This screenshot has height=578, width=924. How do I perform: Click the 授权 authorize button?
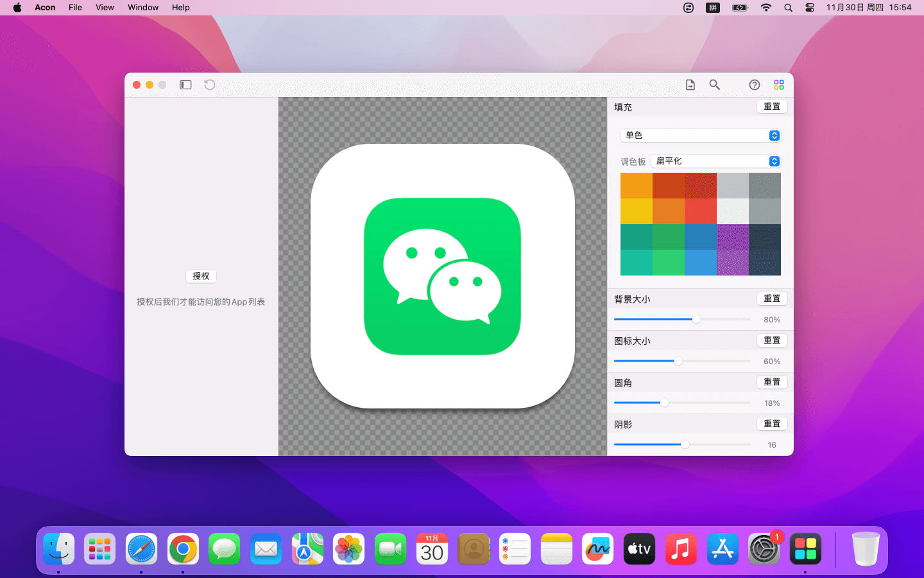(x=201, y=276)
